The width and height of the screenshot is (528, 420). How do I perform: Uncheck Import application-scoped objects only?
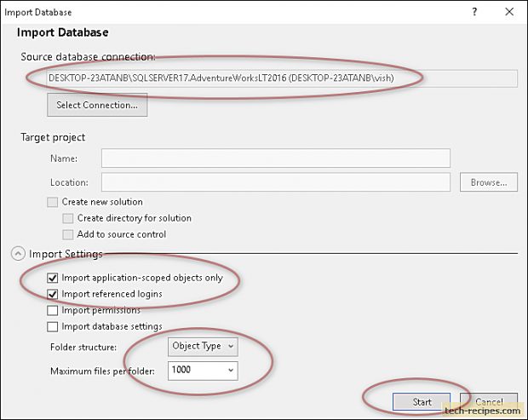[53, 278]
